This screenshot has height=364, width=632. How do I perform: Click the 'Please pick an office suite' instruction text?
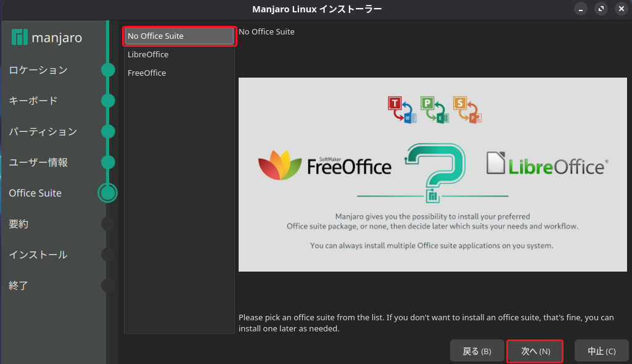[426, 323]
